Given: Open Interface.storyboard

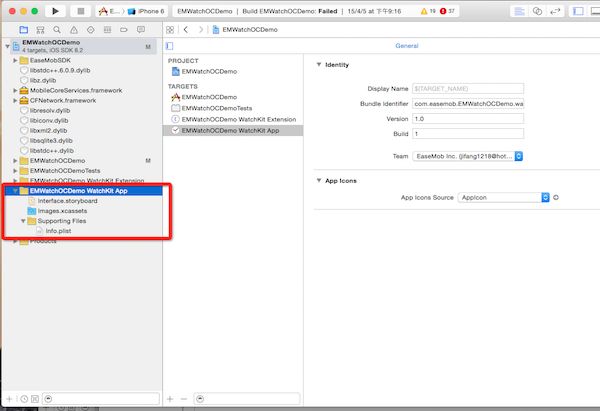Looking at the screenshot, I should coord(67,201).
